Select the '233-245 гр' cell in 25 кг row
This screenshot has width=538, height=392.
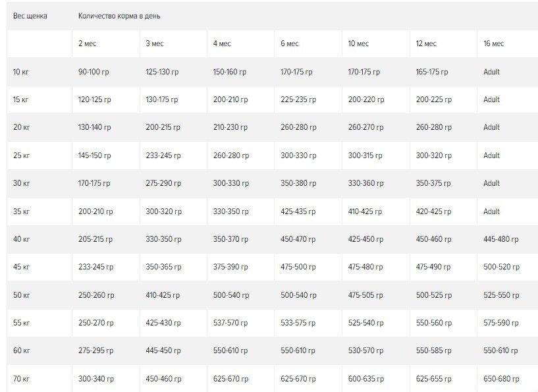point(163,155)
